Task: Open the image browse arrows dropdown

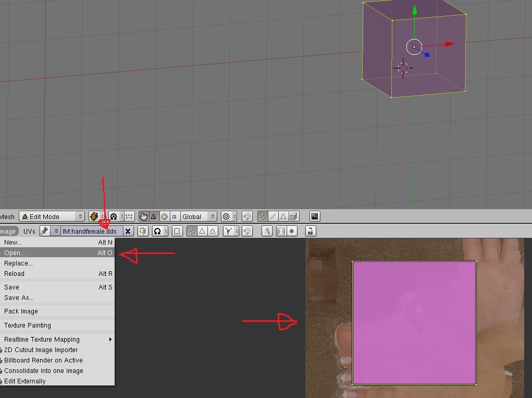Action: tap(56, 231)
